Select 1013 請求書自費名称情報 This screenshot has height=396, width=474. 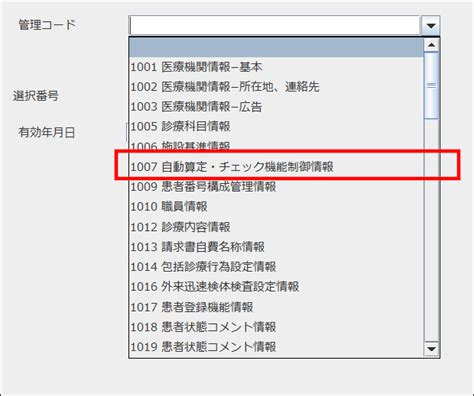pos(276,247)
